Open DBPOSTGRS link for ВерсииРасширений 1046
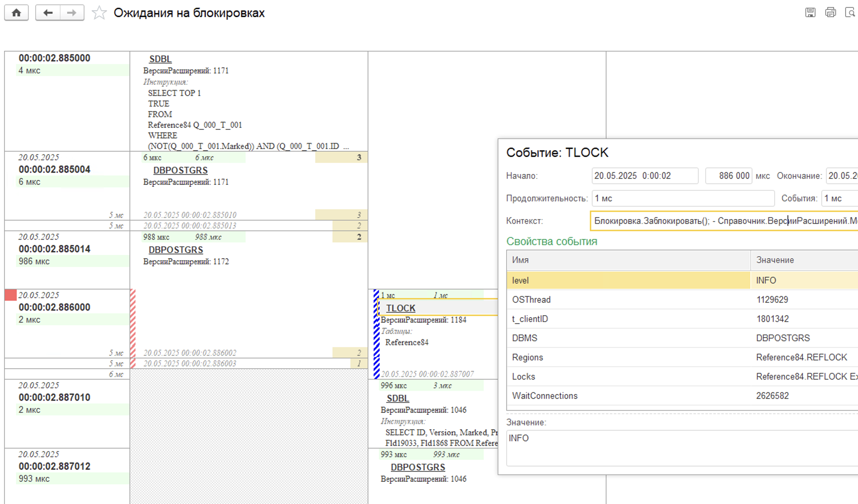The width and height of the screenshot is (858, 504). click(x=418, y=467)
